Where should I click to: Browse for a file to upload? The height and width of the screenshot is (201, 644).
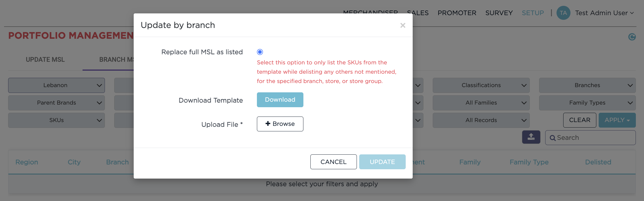click(x=280, y=124)
